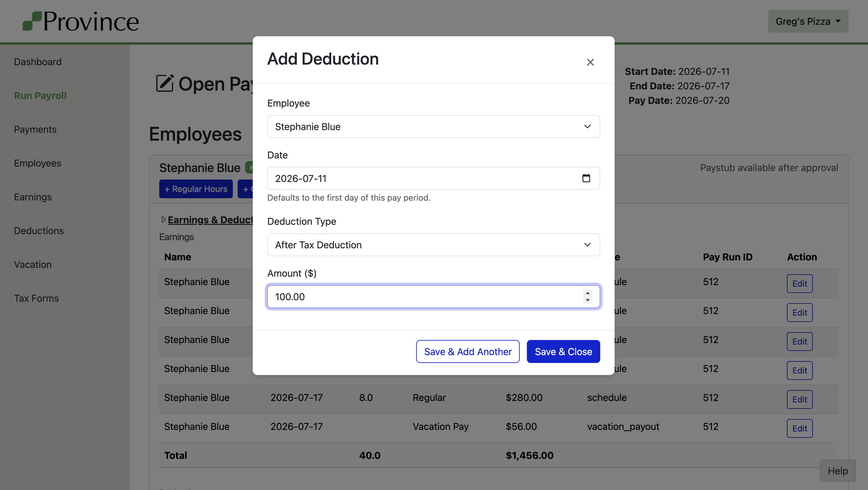Click + Regular Hours button
868x490 pixels.
click(x=196, y=189)
